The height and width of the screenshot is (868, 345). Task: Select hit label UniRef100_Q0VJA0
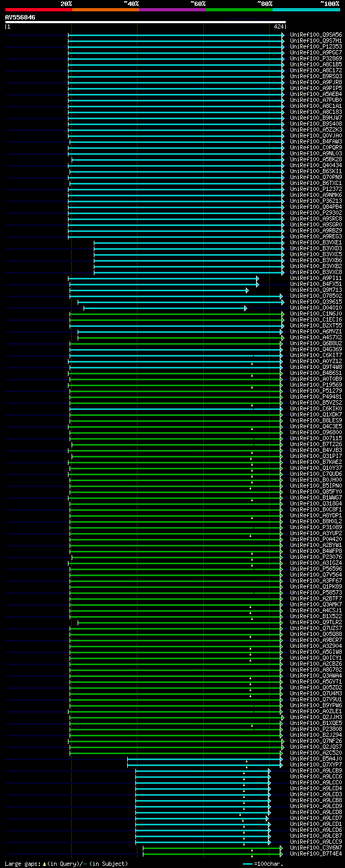[x=316, y=136]
